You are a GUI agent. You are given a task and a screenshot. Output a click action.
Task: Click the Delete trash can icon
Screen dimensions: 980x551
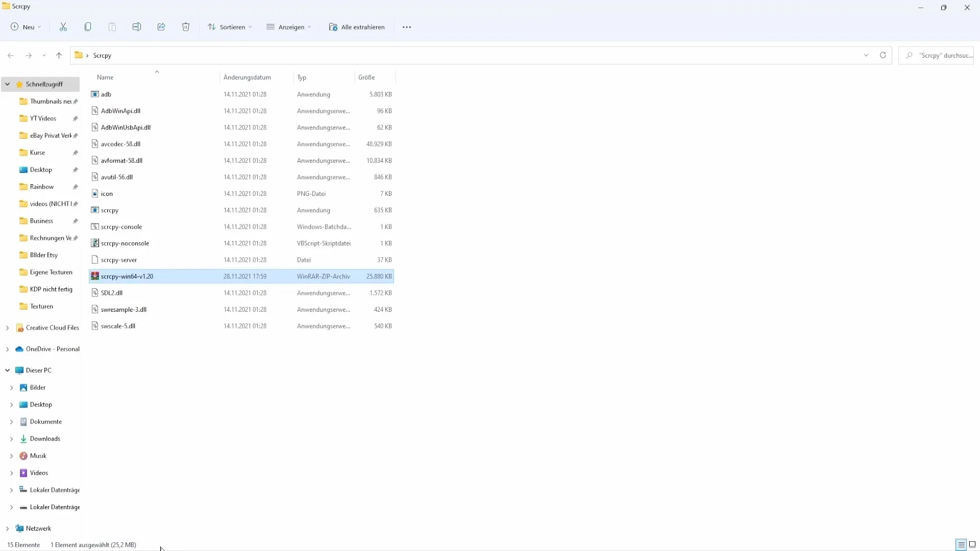point(186,27)
